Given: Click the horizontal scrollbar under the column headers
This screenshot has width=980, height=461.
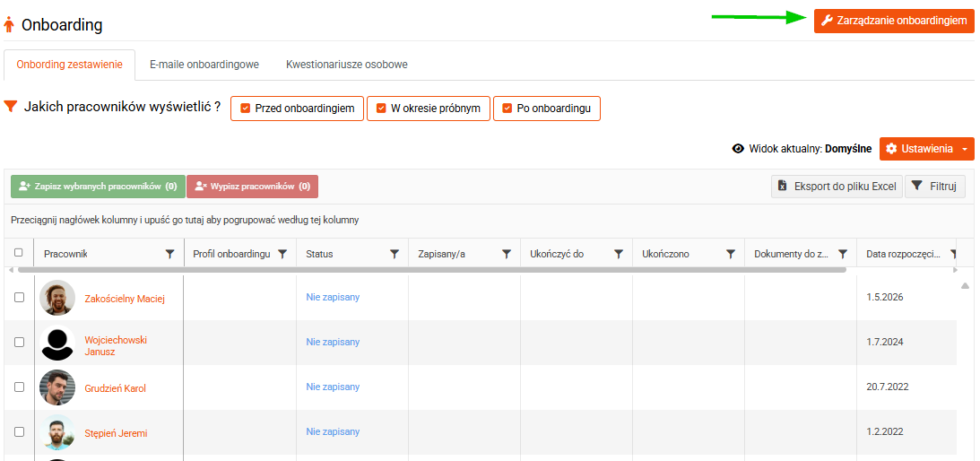Looking at the screenshot, I should pos(432,270).
